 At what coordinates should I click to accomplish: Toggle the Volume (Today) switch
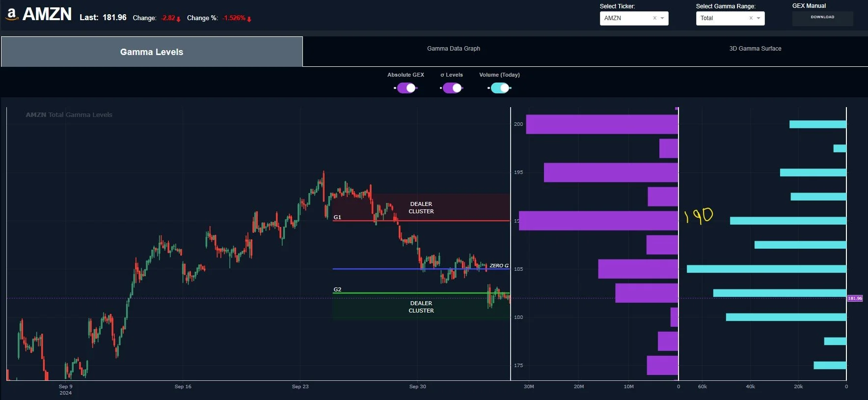pos(500,88)
